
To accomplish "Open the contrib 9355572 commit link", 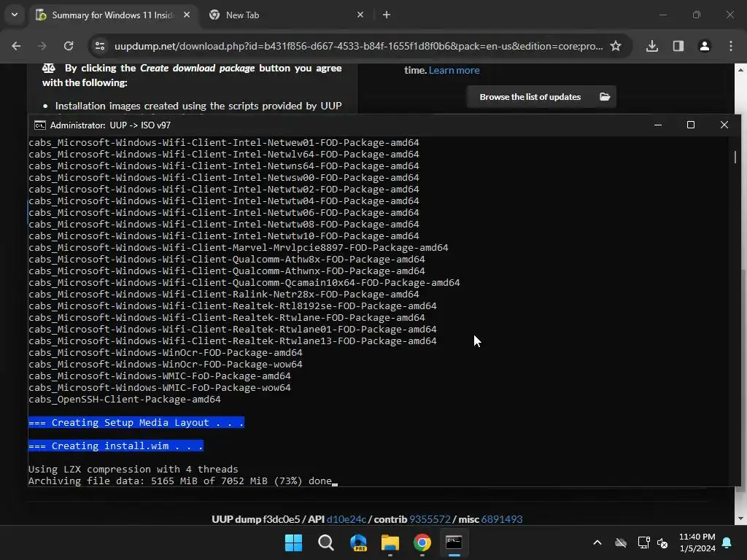I will click(430, 519).
